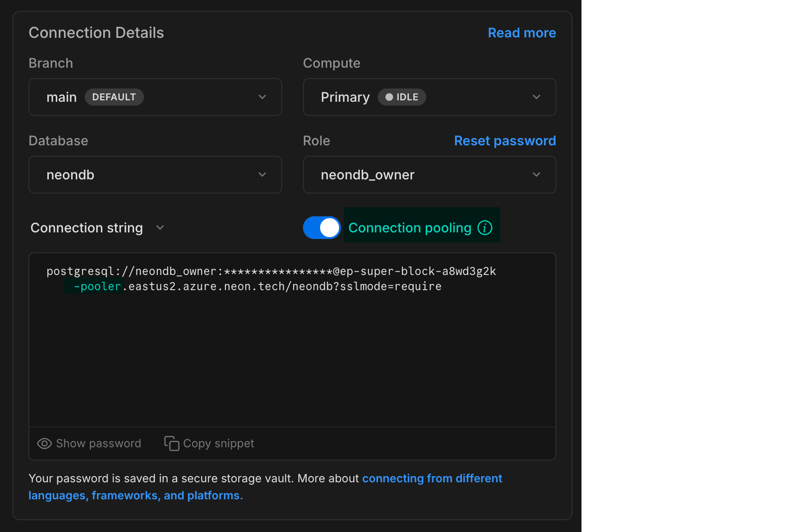
Task: Open the Compute selector showing Primary
Action: click(429, 97)
